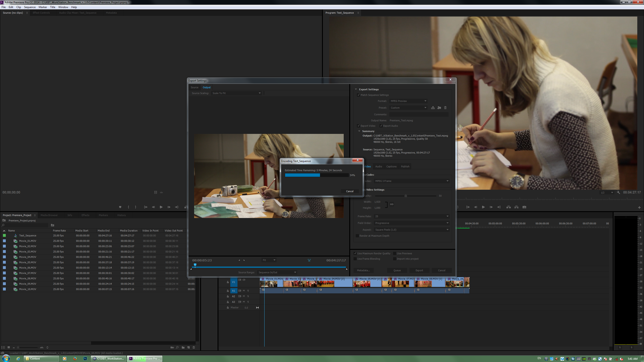The width and height of the screenshot is (644, 362).
Task: Open the Format dropdown showing MPEG Preview
Action: pyautogui.click(x=409, y=101)
